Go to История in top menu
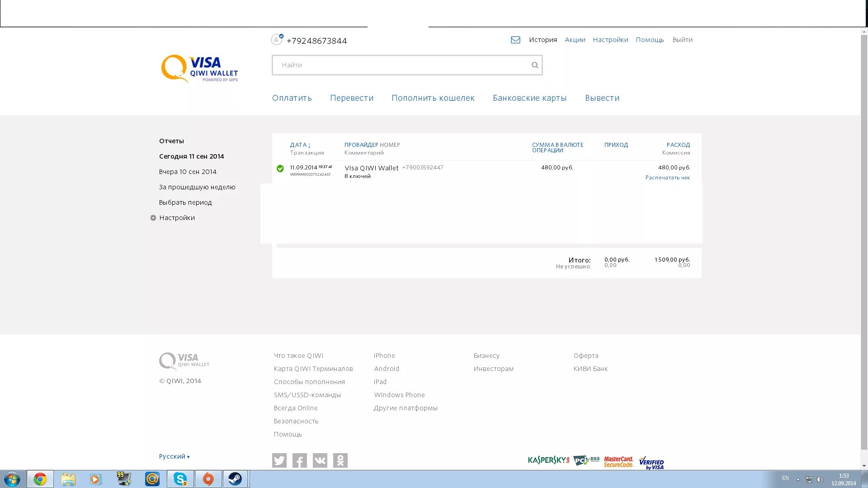Image resolution: width=868 pixels, height=488 pixels. point(543,40)
